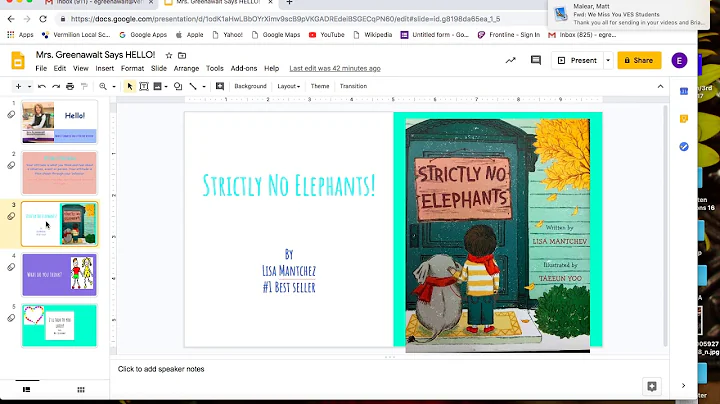Open the Help menu

click(271, 68)
